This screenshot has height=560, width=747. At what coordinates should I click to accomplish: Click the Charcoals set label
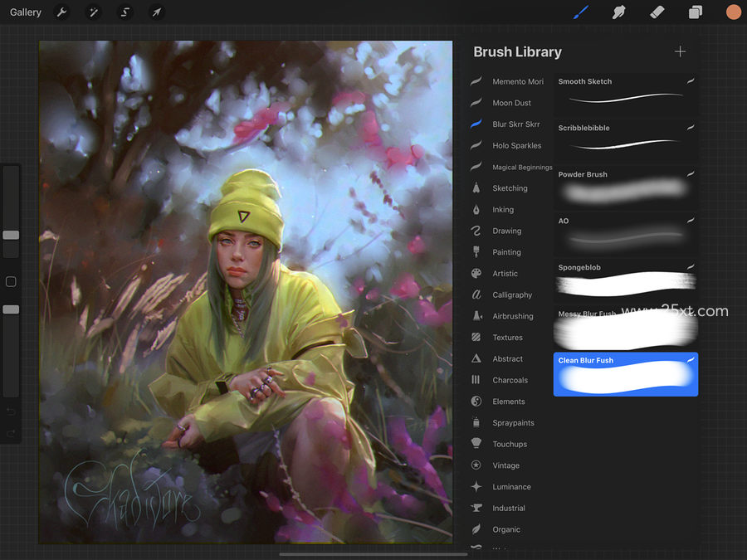coord(510,380)
